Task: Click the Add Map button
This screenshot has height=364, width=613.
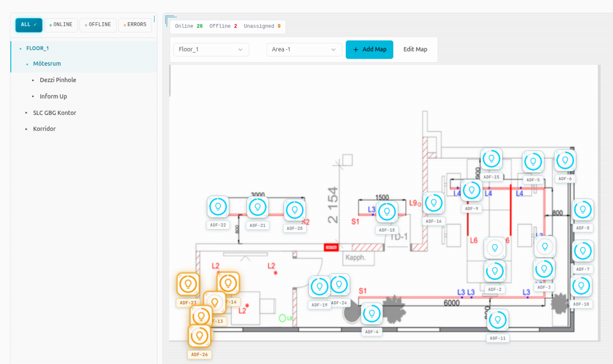Action: tap(369, 50)
